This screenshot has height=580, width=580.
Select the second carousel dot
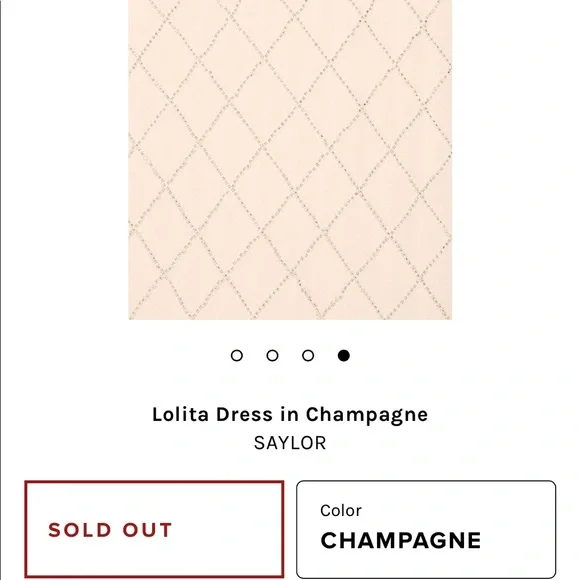pos(272,355)
